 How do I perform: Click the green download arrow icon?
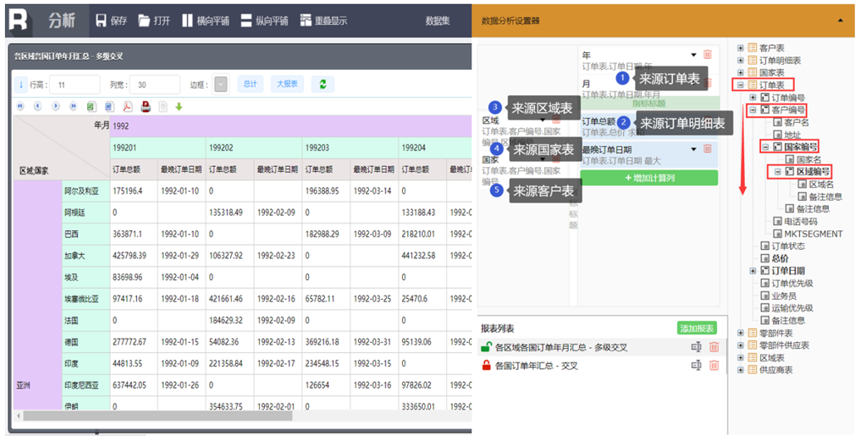(x=179, y=106)
